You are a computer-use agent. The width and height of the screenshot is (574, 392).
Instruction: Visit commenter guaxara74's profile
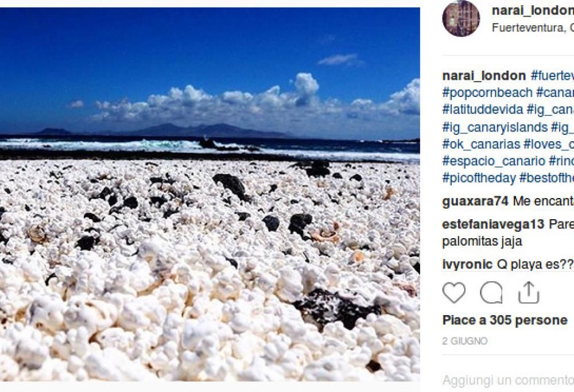click(x=475, y=201)
